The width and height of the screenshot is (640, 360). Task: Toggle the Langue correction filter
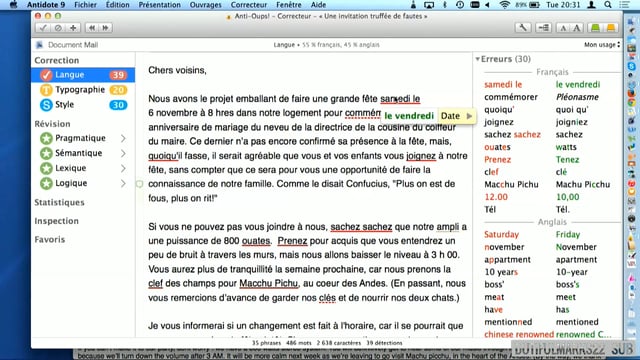pyautogui.click(x=83, y=75)
